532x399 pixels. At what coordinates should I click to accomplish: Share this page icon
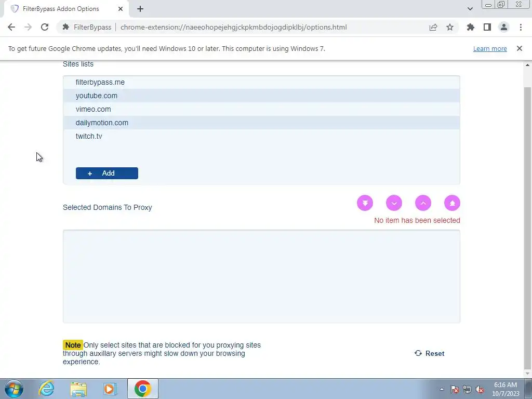[433, 27]
